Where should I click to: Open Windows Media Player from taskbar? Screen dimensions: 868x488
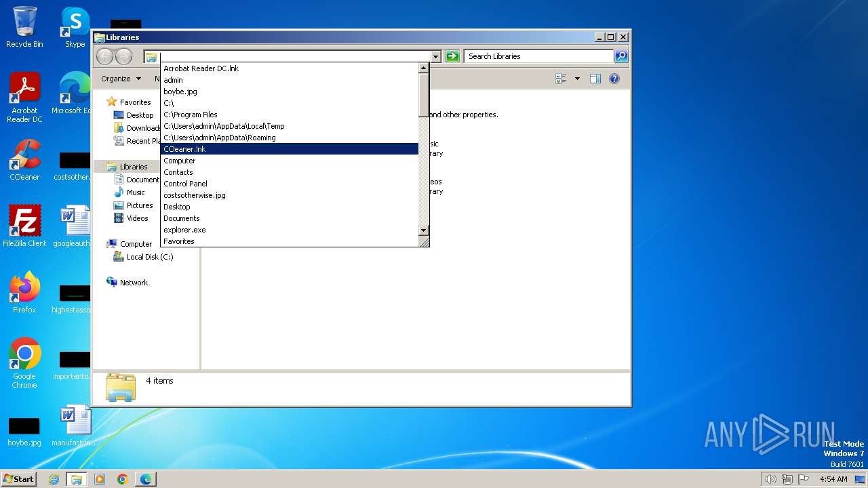[x=100, y=479]
